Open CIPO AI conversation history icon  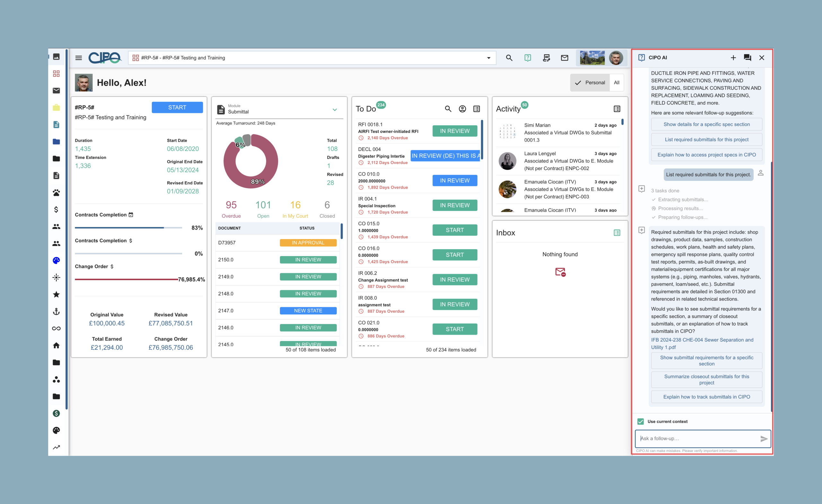[747, 58]
